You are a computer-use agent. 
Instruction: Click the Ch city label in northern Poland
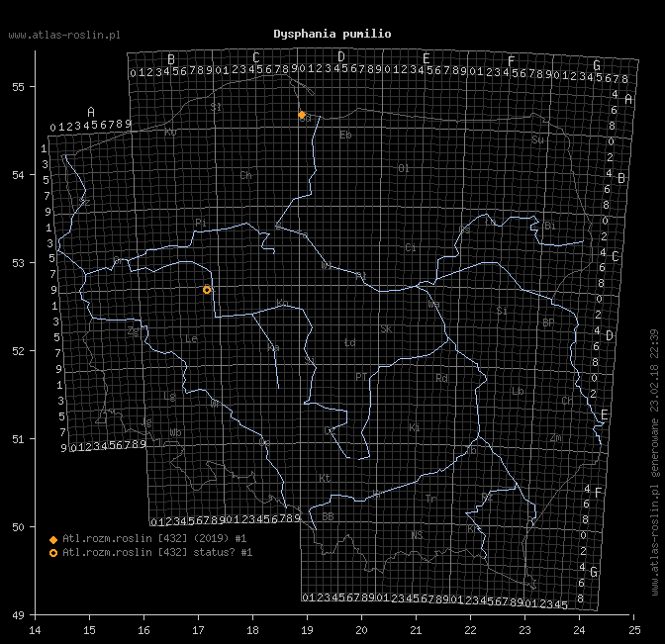[x=245, y=175]
